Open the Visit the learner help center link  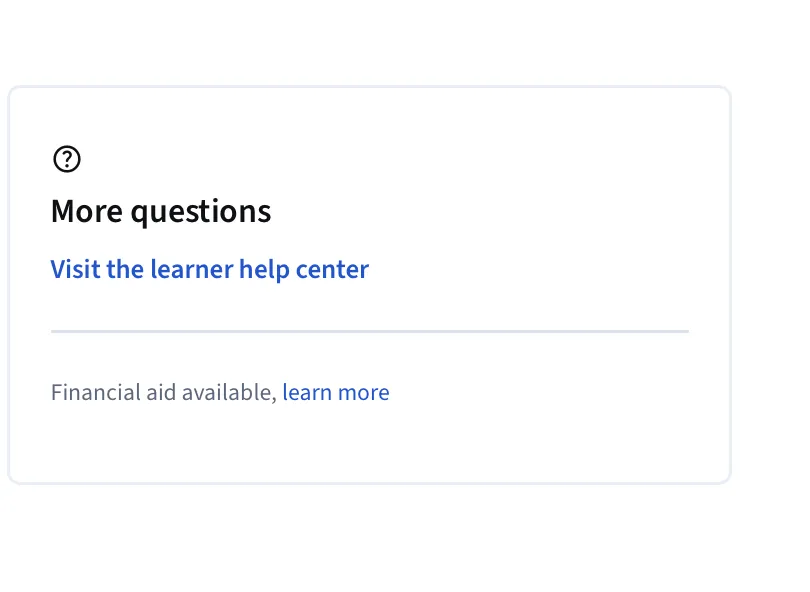click(x=210, y=269)
